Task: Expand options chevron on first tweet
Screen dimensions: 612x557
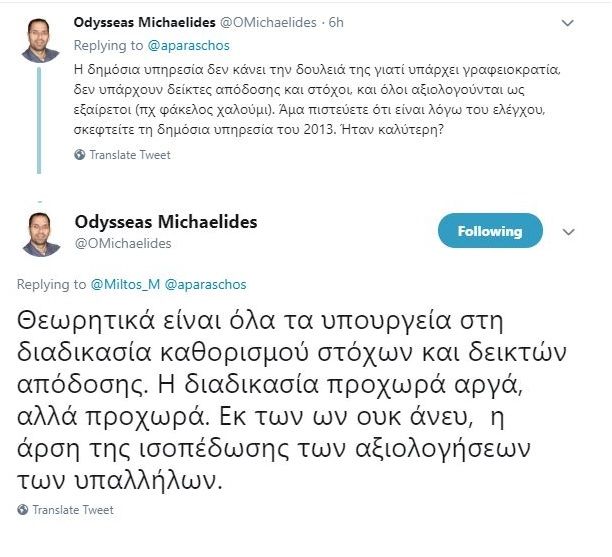Action: tap(567, 23)
